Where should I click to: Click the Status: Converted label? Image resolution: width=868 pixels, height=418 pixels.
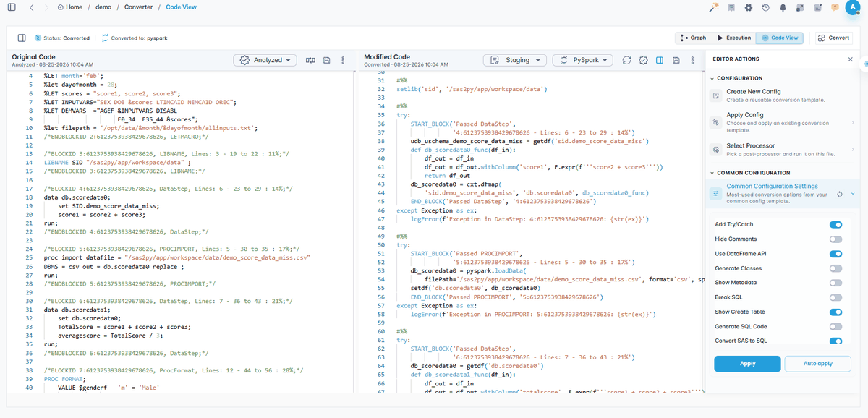[67, 38]
